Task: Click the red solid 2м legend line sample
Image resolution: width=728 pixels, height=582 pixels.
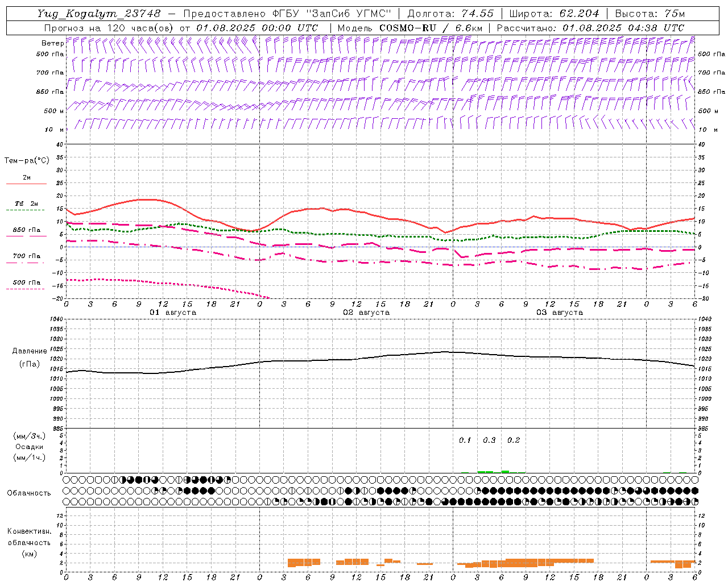Action: click(26, 184)
